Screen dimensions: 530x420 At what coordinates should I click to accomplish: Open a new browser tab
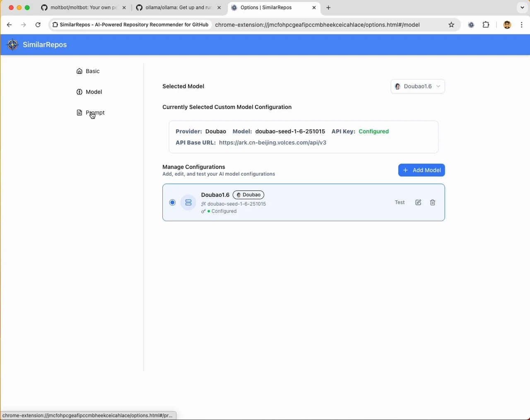tap(328, 7)
